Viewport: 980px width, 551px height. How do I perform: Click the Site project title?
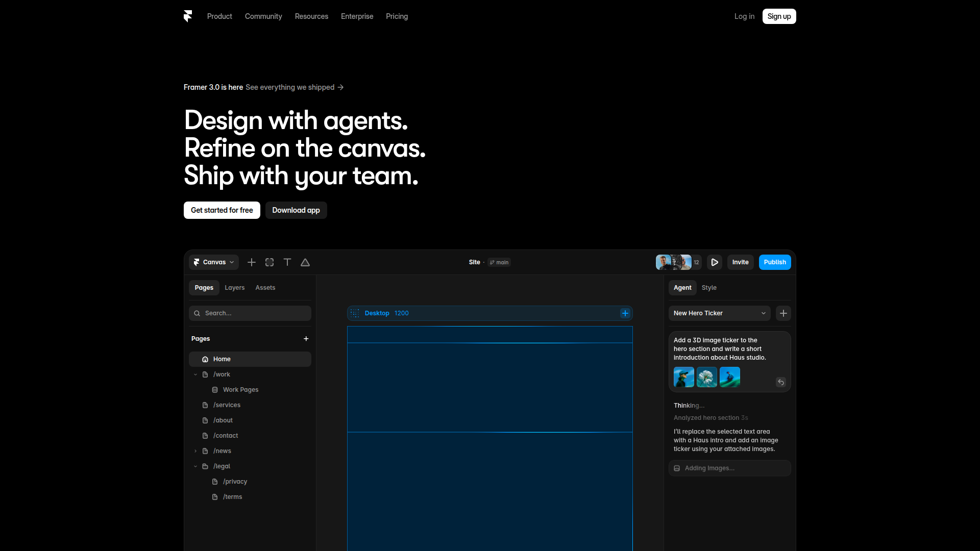(474, 262)
